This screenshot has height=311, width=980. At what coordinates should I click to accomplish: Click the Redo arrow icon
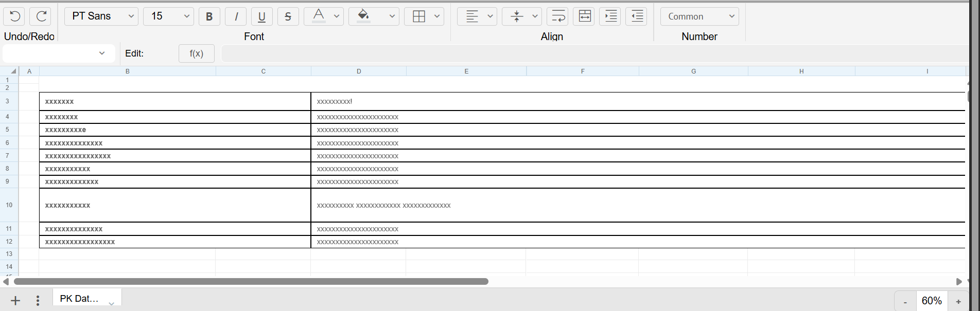pos(41,16)
